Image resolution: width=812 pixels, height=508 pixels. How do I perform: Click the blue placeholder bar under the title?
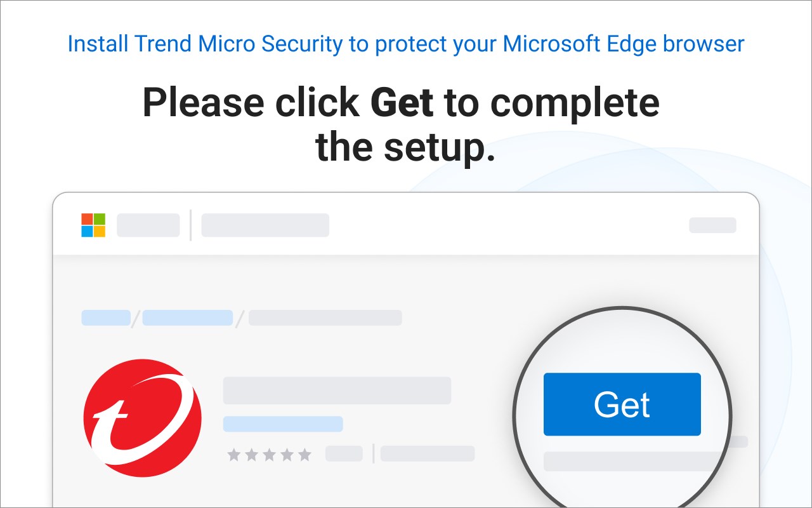[x=283, y=424]
